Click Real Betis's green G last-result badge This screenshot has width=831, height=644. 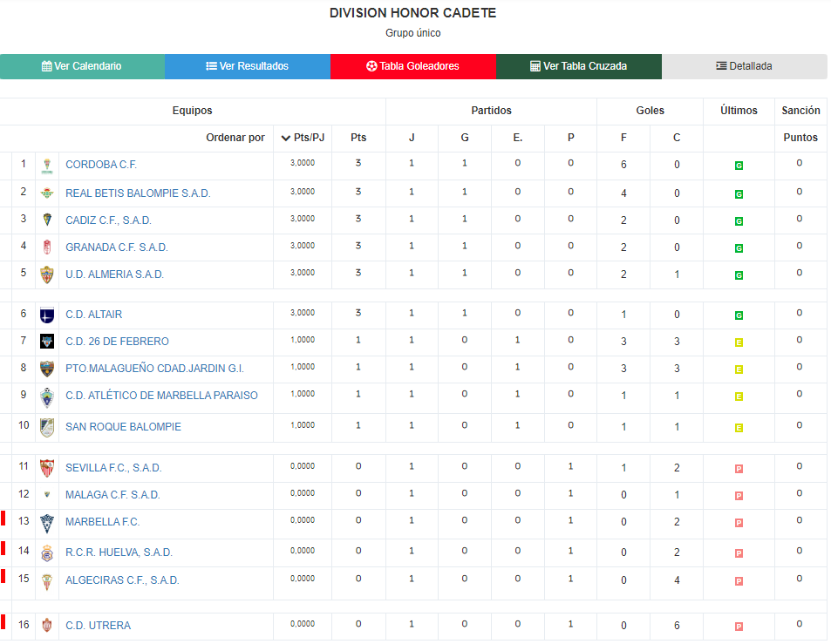(x=739, y=194)
